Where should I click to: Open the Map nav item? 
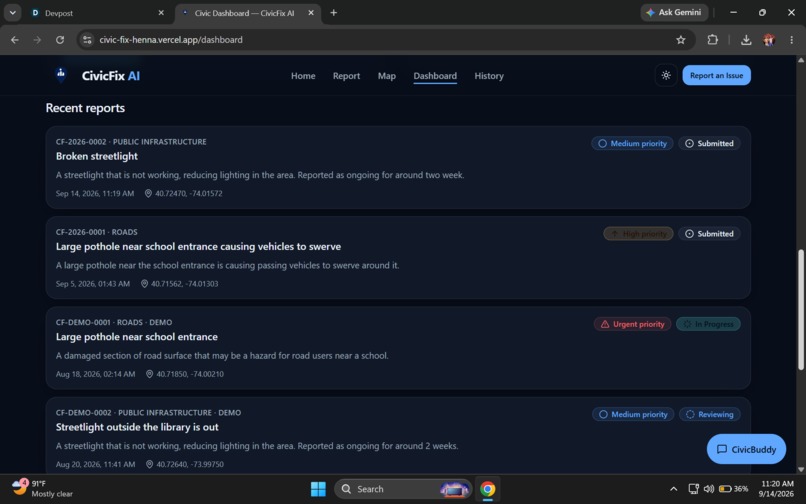point(387,76)
